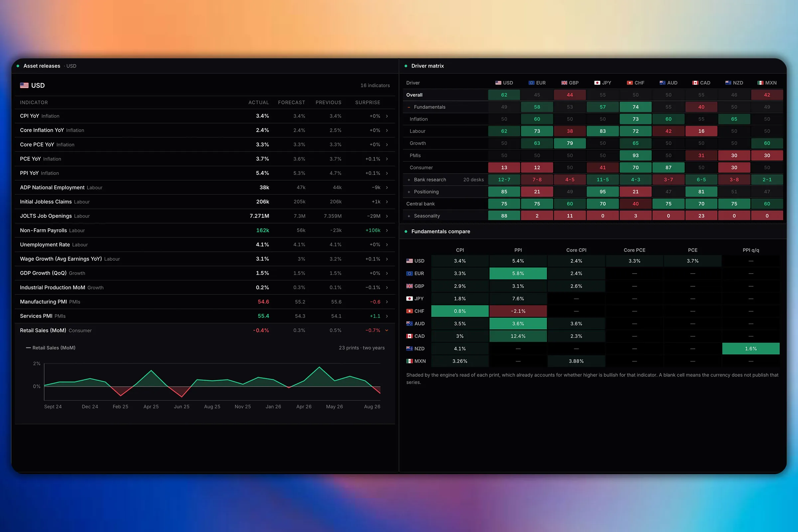Click CHF PPI cell showing -2.1%
The height and width of the screenshot is (532, 798).
[x=518, y=311]
